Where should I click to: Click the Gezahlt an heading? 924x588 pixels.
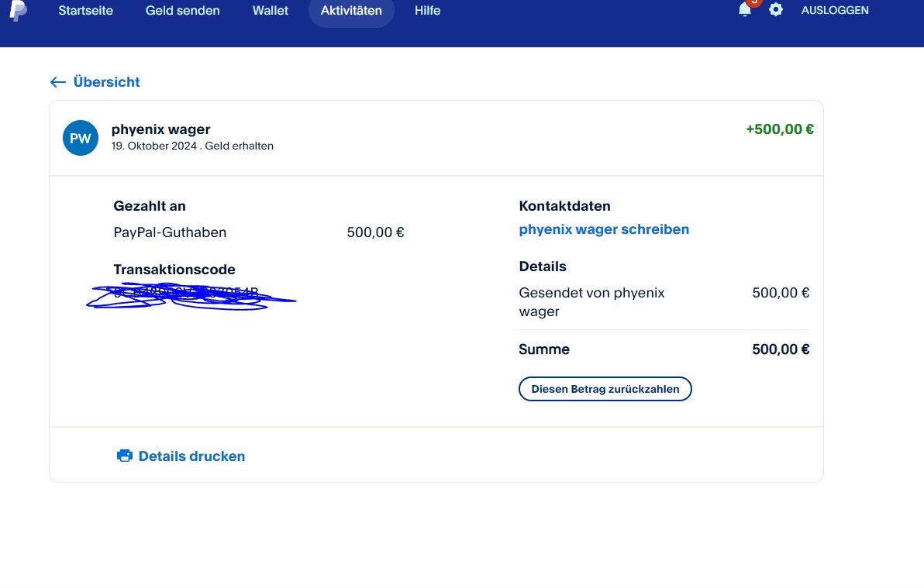click(x=150, y=205)
